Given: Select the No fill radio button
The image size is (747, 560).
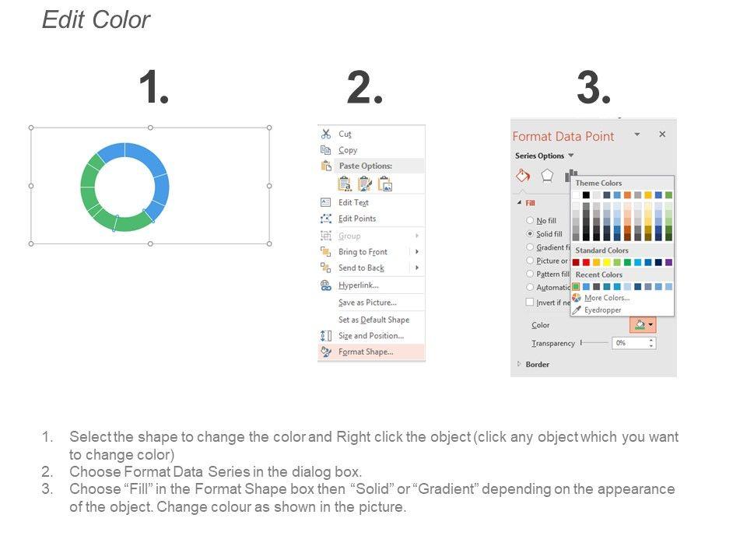Looking at the screenshot, I should point(530,221).
